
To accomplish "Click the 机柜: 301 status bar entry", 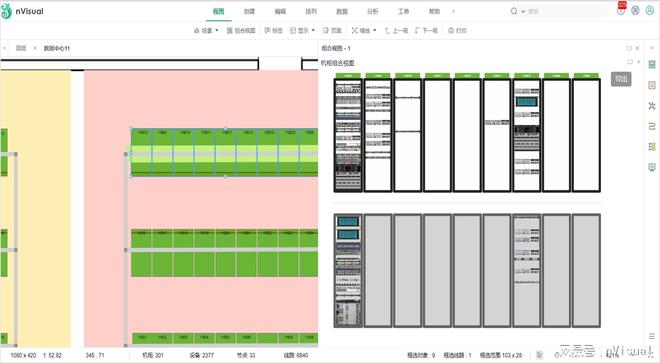I will pyautogui.click(x=153, y=355).
